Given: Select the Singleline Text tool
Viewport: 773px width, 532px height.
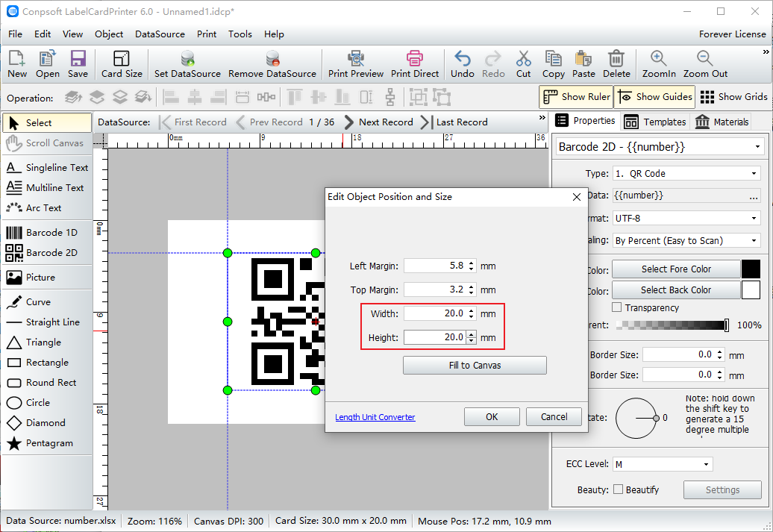Looking at the screenshot, I should pos(47,168).
